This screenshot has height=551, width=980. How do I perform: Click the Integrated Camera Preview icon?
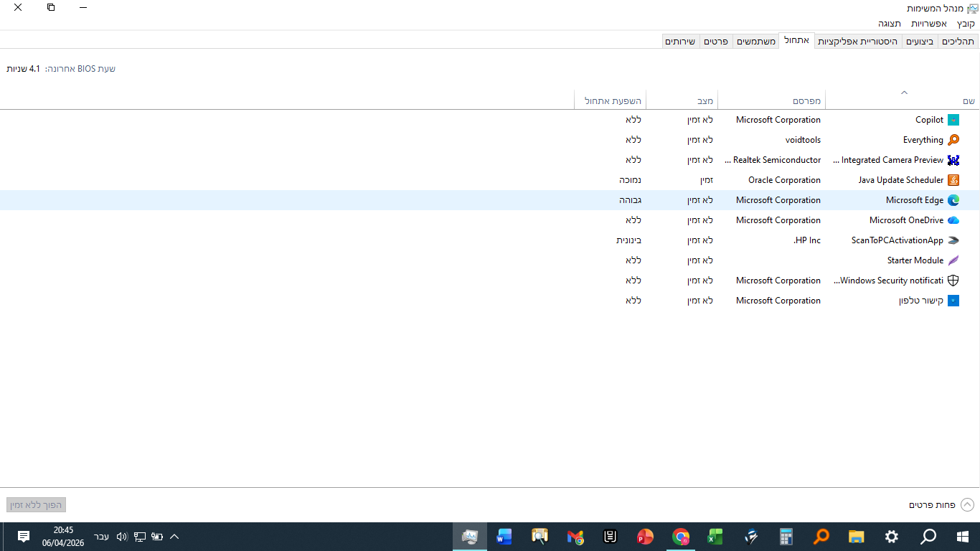tap(953, 160)
